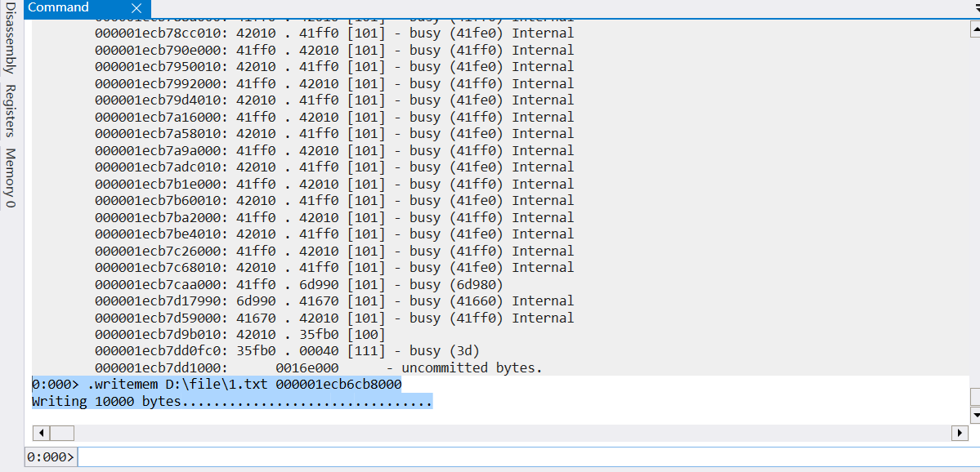Click the .writemem D:\file\1.txt command line
The image size is (980, 472).
click(217, 385)
